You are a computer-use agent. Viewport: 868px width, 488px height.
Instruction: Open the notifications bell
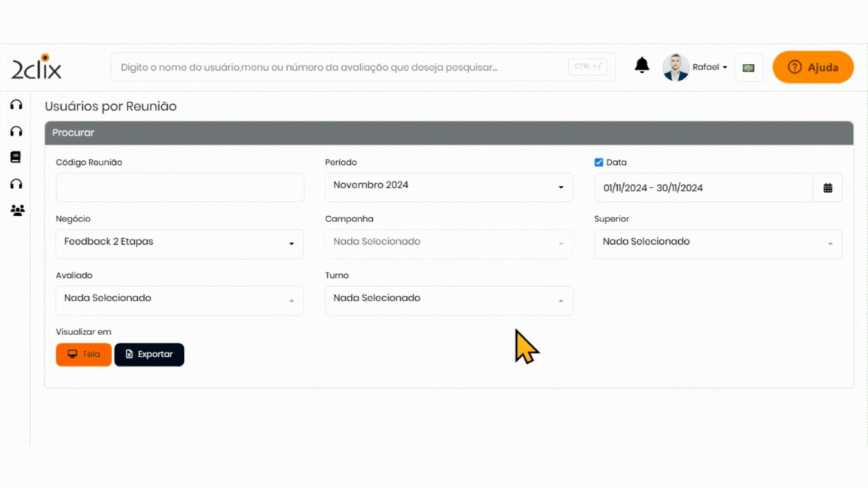(642, 66)
